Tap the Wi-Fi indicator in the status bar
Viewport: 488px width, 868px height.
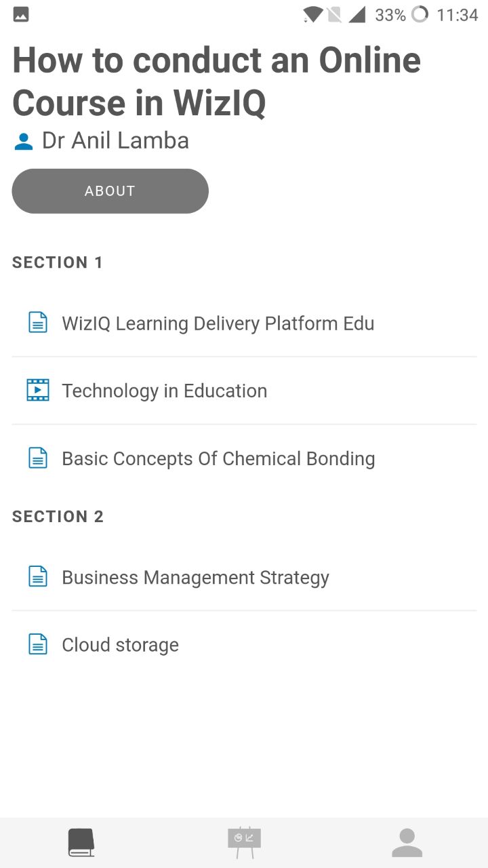click(311, 14)
